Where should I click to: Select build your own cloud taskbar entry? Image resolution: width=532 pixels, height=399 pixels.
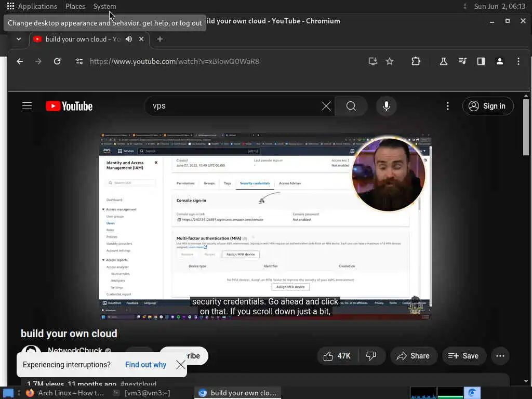(237, 393)
